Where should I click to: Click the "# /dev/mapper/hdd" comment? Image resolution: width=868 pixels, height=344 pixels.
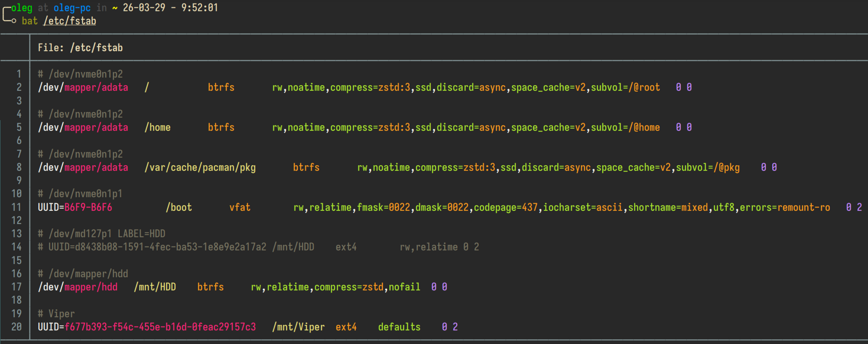(x=83, y=274)
